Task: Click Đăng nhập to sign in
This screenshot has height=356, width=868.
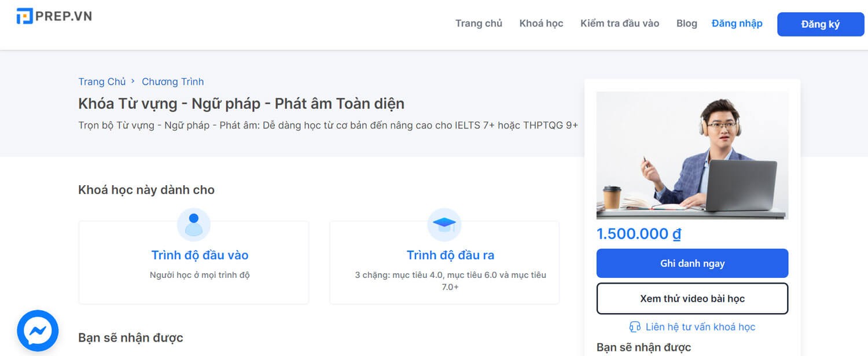Action: click(737, 23)
